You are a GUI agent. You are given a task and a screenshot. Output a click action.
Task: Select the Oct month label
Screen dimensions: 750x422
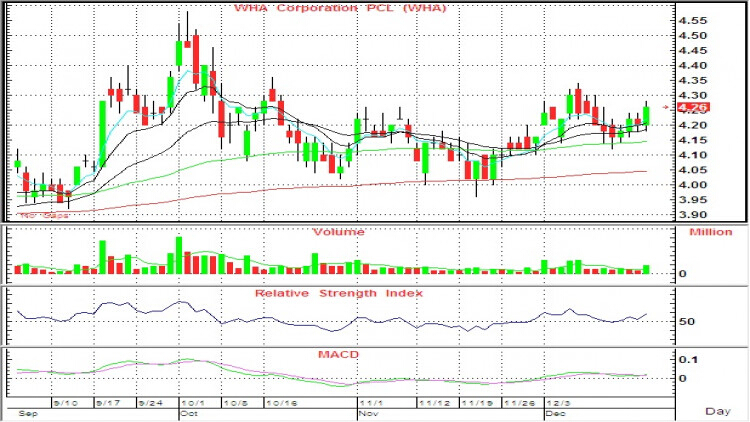pyautogui.click(x=189, y=413)
